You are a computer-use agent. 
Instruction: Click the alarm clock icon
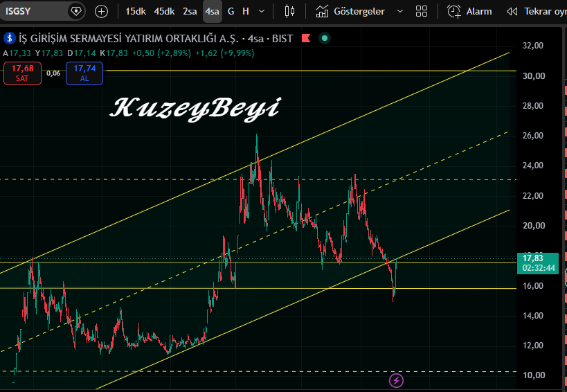454,12
